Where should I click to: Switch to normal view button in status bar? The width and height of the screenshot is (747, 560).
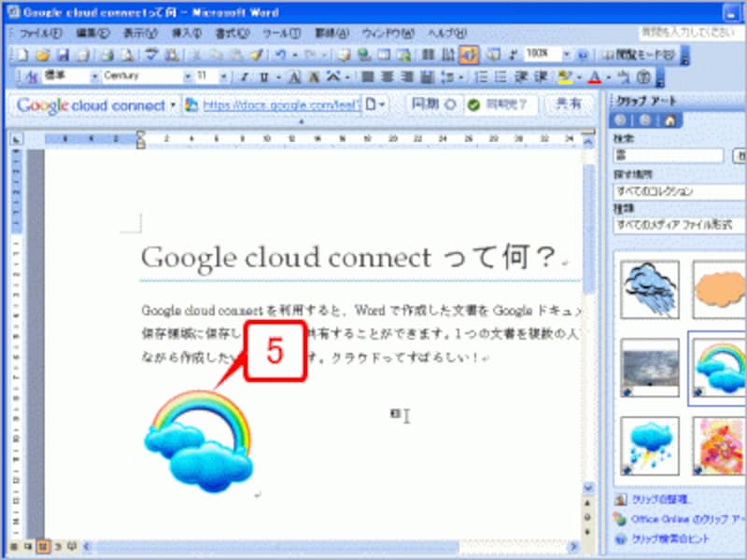tap(15, 547)
